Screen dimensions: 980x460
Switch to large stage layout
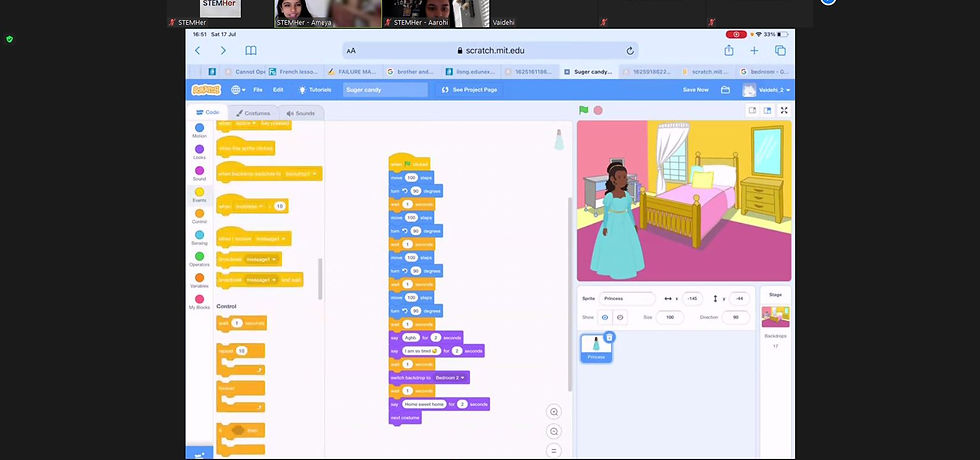click(x=768, y=111)
